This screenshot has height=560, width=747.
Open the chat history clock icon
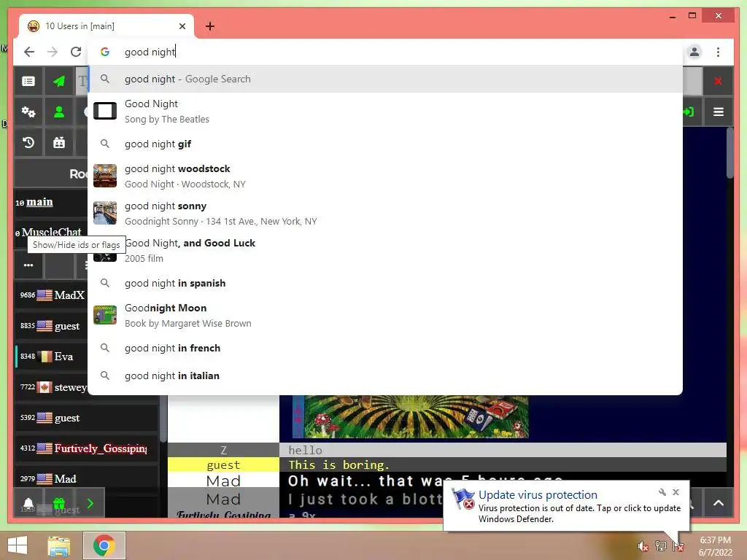(x=28, y=142)
